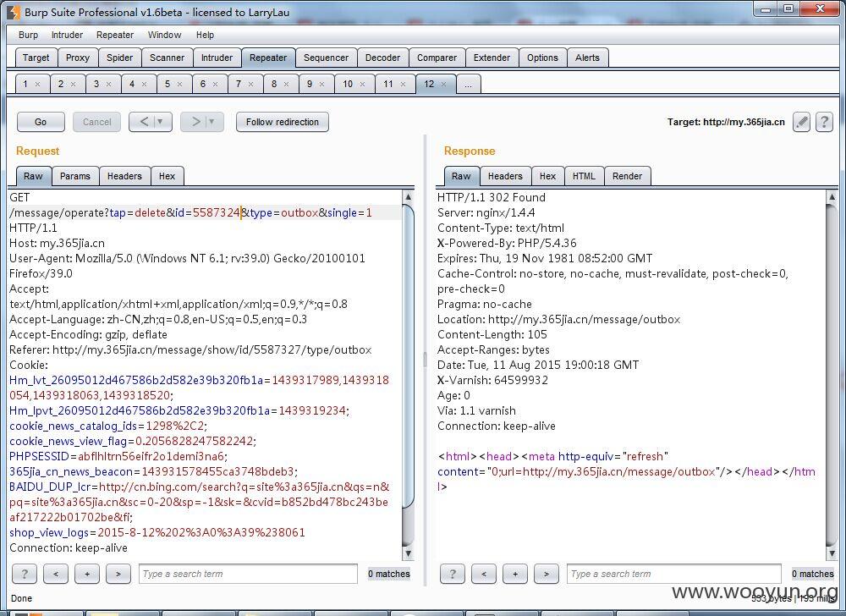The width and height of the screenshot is (846, 616).
Task: Show the request Params tab
Action: click(75, 176)
